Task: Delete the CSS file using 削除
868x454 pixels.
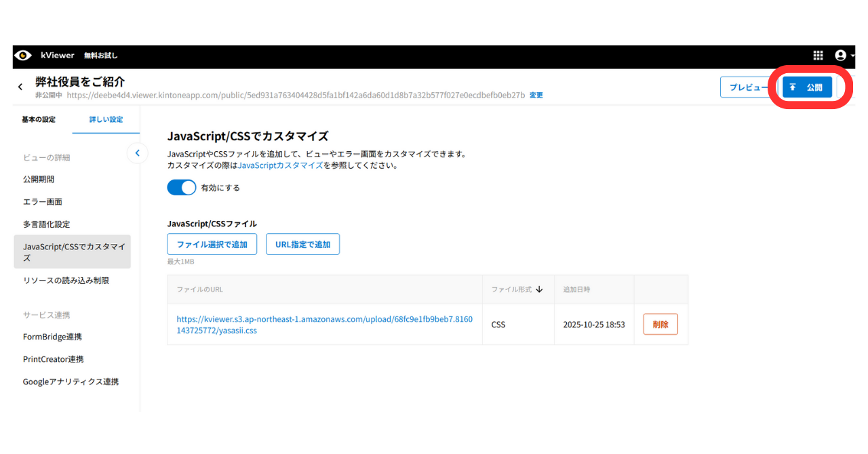Action: [660, 324]
